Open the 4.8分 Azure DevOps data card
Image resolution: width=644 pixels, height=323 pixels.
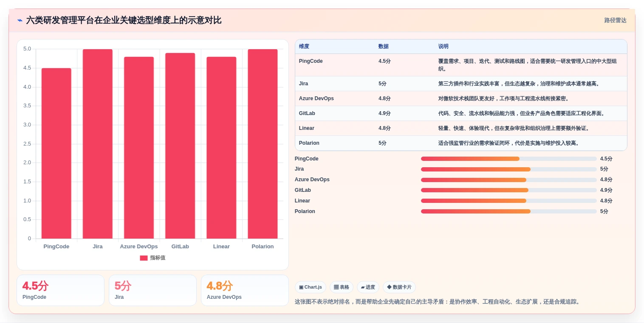point(245,290)
